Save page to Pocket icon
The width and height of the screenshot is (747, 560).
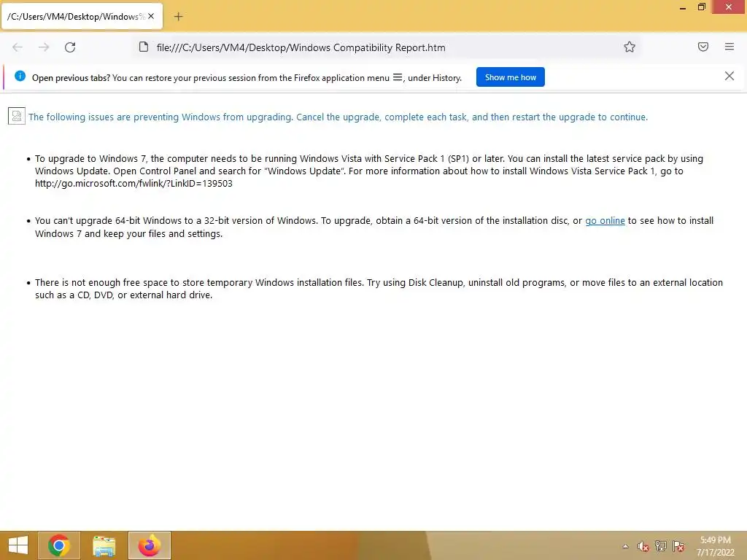coord(703,47)
